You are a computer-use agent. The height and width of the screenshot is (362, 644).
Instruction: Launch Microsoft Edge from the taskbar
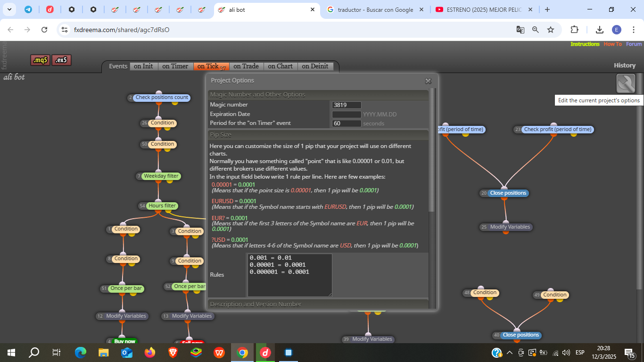coord(81,353)
